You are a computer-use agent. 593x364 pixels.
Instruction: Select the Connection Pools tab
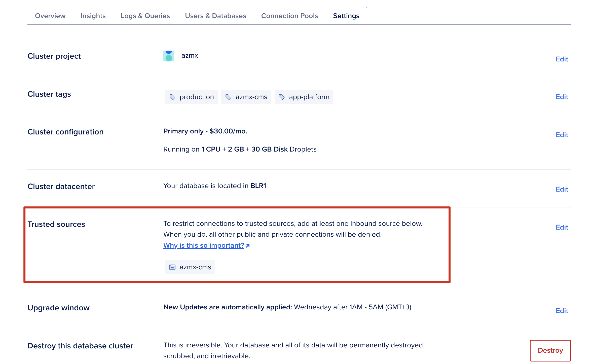coord(289,16)
